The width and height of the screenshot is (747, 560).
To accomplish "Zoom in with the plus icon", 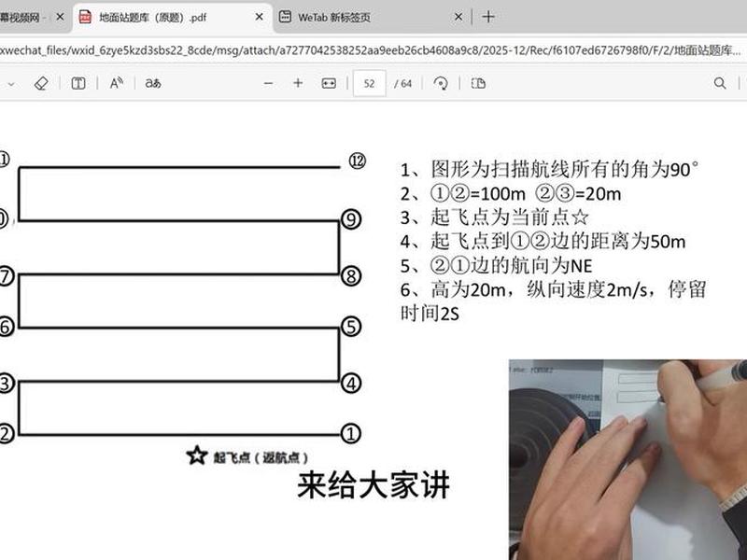I will pyautogui.click(x=298, y=83).
